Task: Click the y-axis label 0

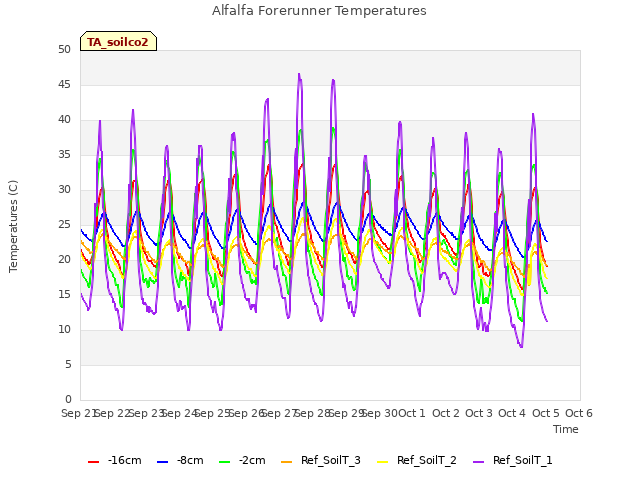Action: (68, 400)
